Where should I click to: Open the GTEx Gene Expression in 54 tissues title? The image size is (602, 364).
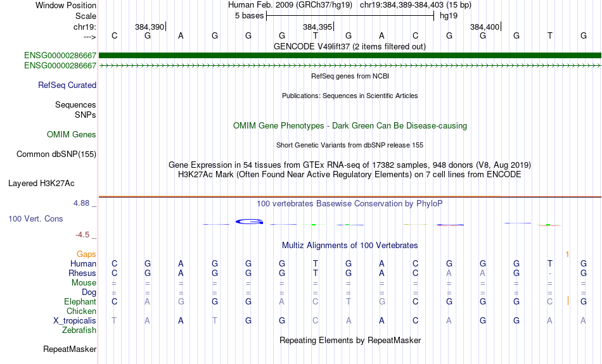[350, 165]
